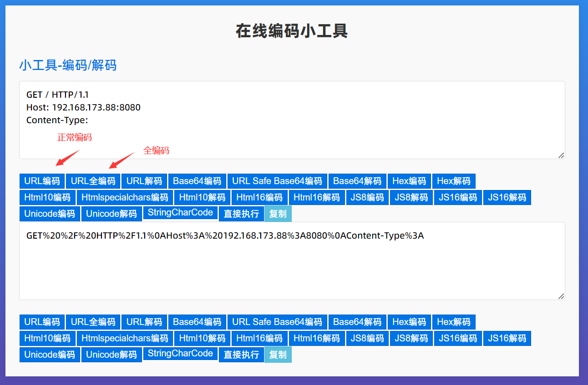Click Hex解码 button beneath the output textarea
Image resolution: width=588 pixels, height=385 pixels.
(453, 322)
